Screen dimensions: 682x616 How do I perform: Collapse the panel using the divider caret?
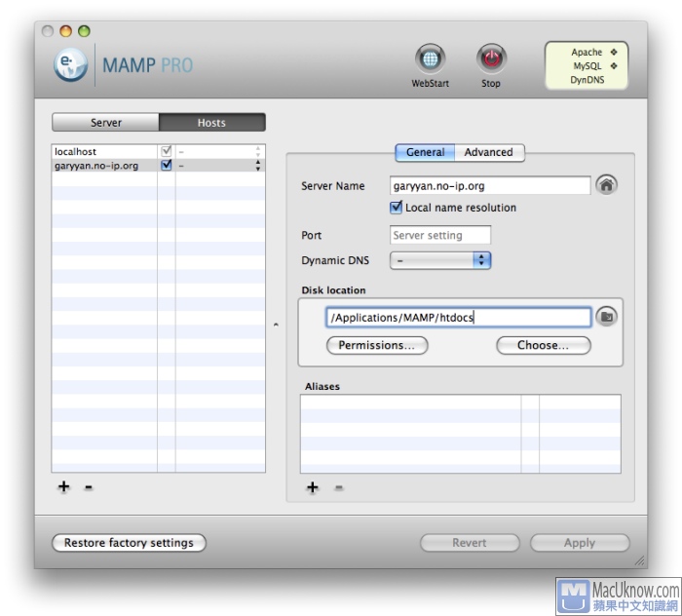275,325
